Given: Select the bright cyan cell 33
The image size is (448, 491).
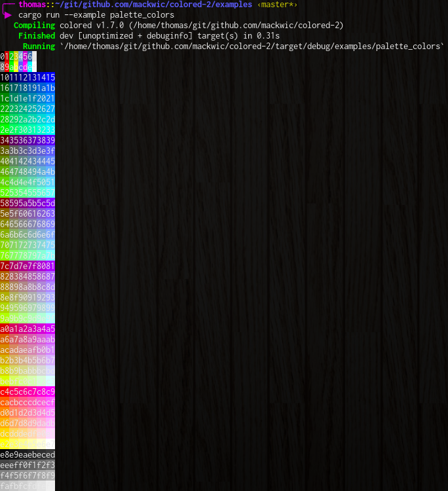Looking at the screenshot, I should click(x=50, y=130).
